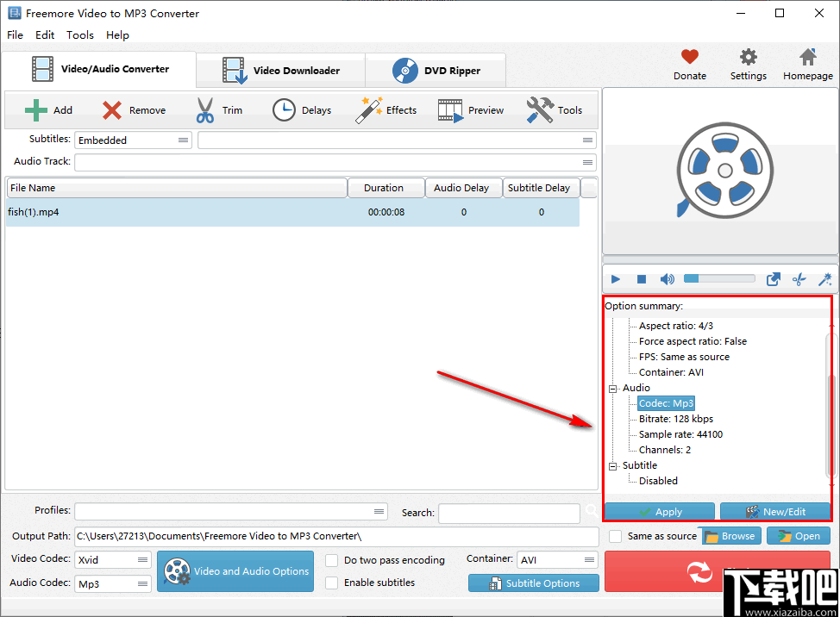Click the Apply button in Option summary
840x617 pixels.
point(659,511)
